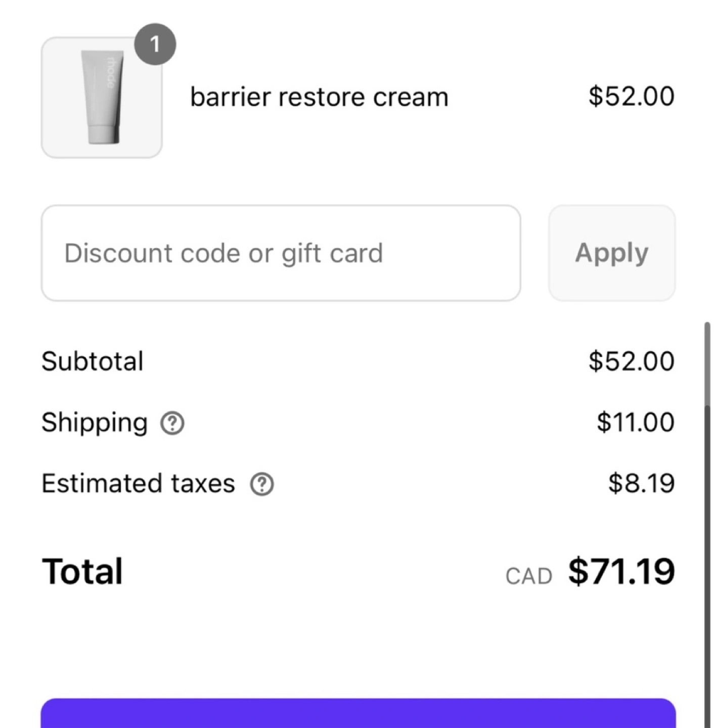This screenshot has height=728, width=716.
Task: Click the Apply discount button
Action: click(x=612, y=253)
